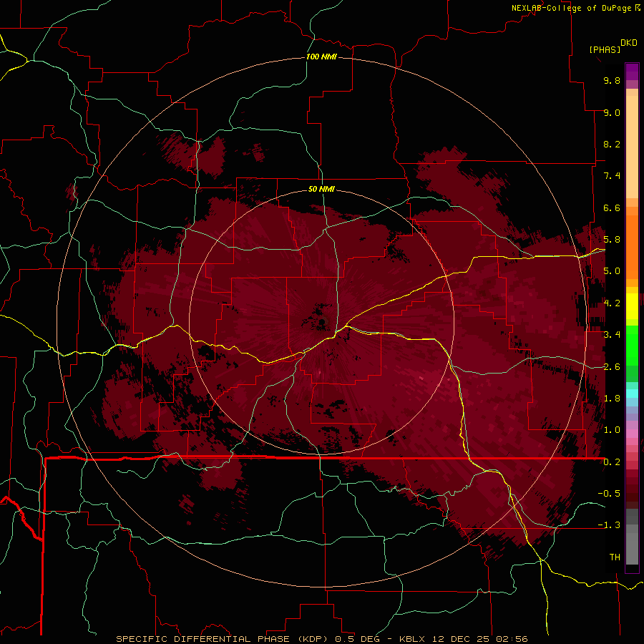Click the 1.8 value on the color scale
The width and height of the screenshot is (644, 644).
coord(612,399)
